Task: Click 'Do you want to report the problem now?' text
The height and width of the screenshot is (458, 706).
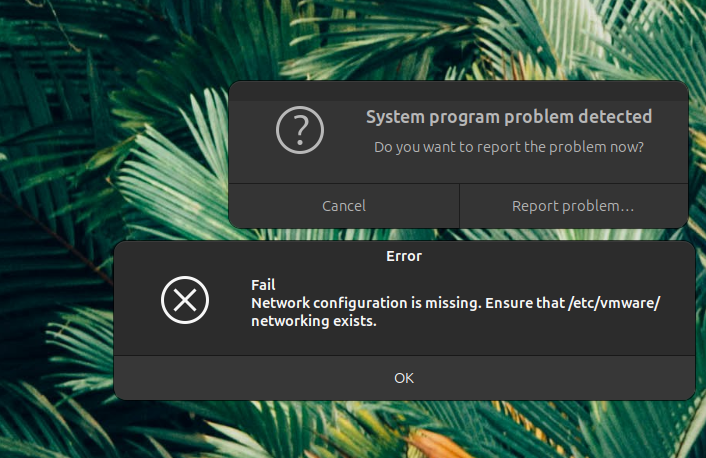Action: click(508, 147)
